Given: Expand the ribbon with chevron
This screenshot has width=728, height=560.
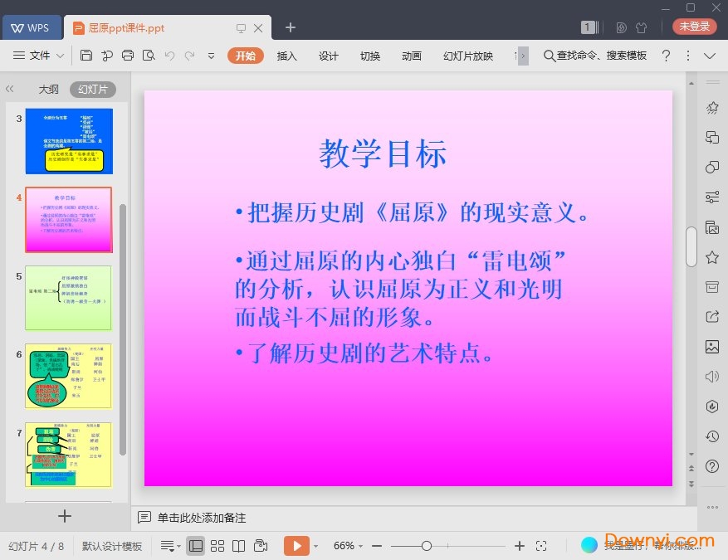Looking at the screenshot, I should coord(710,56).
